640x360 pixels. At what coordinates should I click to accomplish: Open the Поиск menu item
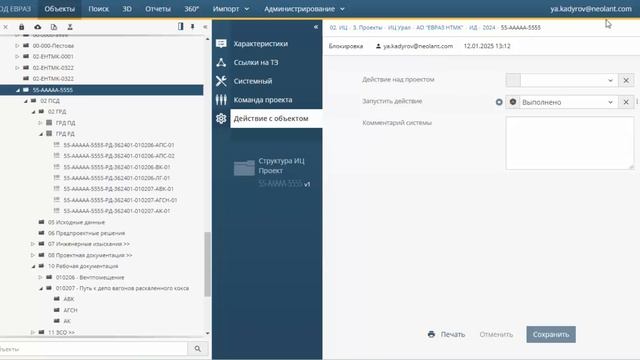98,9
